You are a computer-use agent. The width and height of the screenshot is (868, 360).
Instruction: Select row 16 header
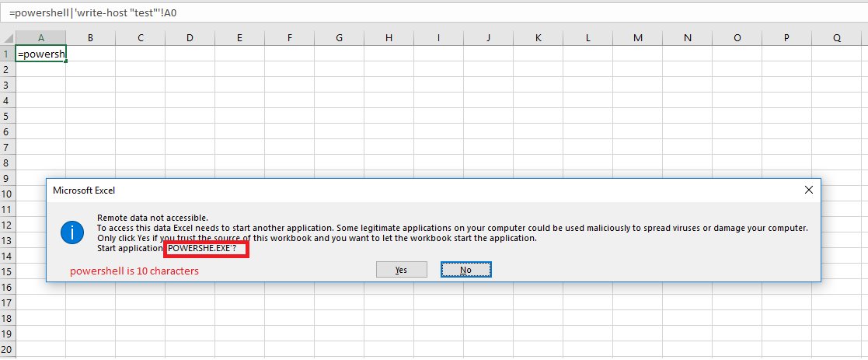(x=7, y=288)
